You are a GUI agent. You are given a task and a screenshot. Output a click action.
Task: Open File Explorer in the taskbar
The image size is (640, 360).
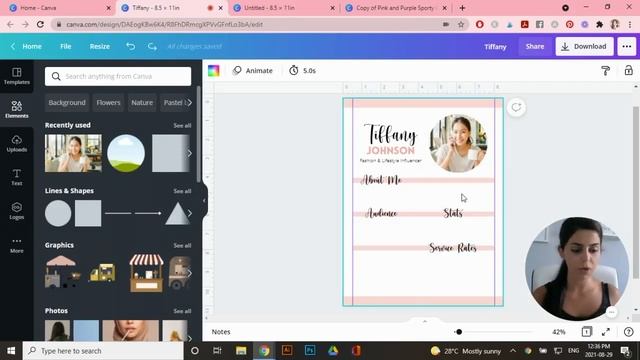[x=241, y=351]
